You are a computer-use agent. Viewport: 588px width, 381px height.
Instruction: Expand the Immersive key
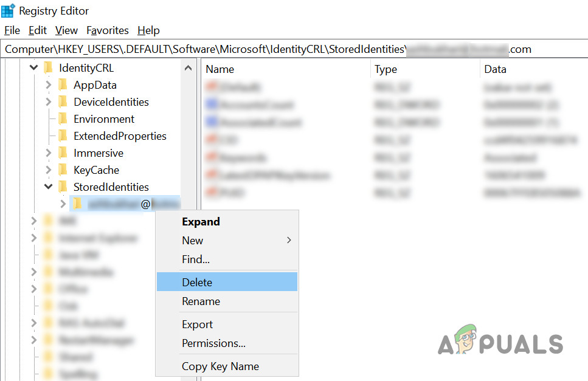(x=49, y=153)
